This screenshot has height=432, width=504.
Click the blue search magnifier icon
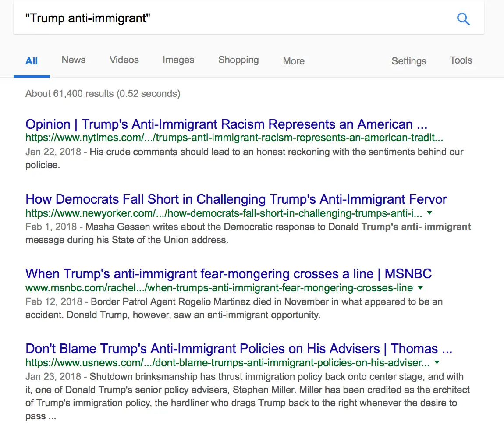(463, 19)
